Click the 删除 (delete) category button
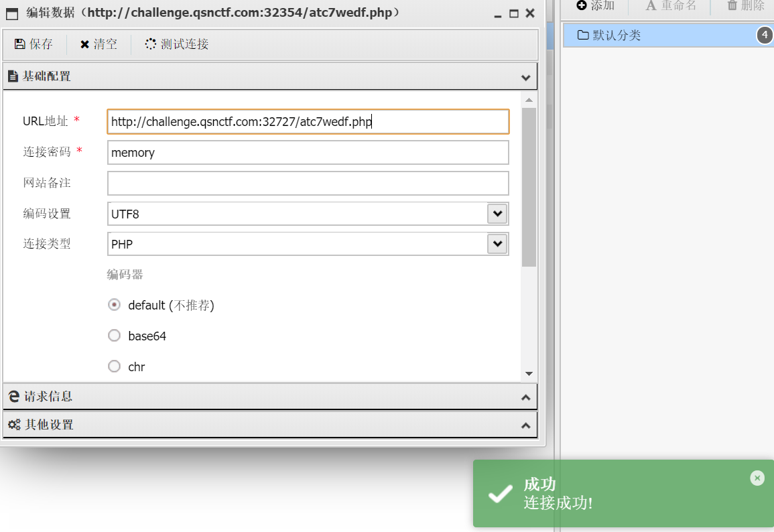Viewport: 774px width, 532px height. [x=746, y=5]
